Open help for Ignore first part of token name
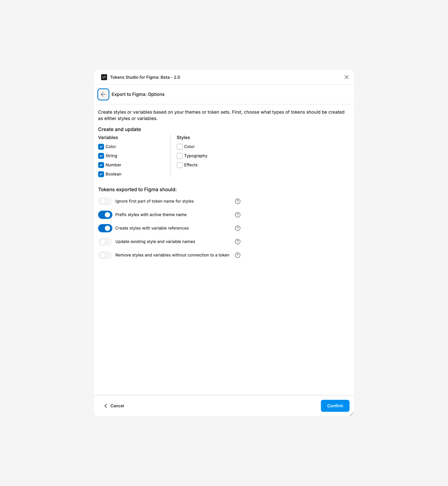This screenshot has width=448, height=486. click(238, 201)
